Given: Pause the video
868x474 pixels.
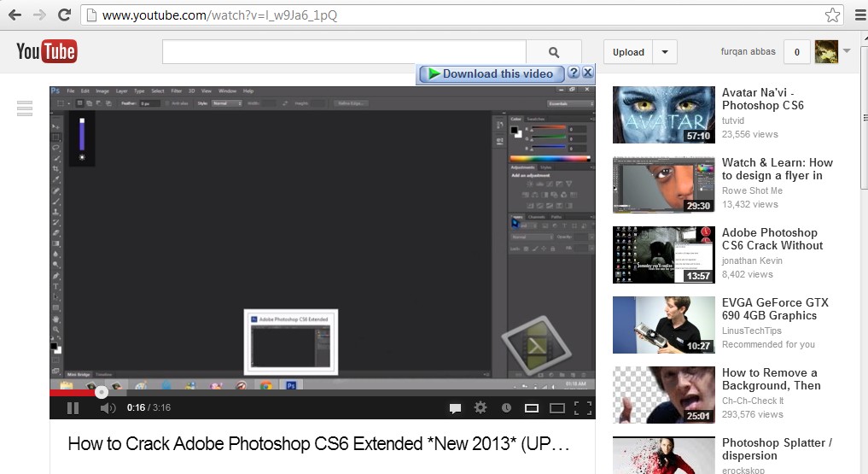Looking at the screenshot, I should 73,408.
